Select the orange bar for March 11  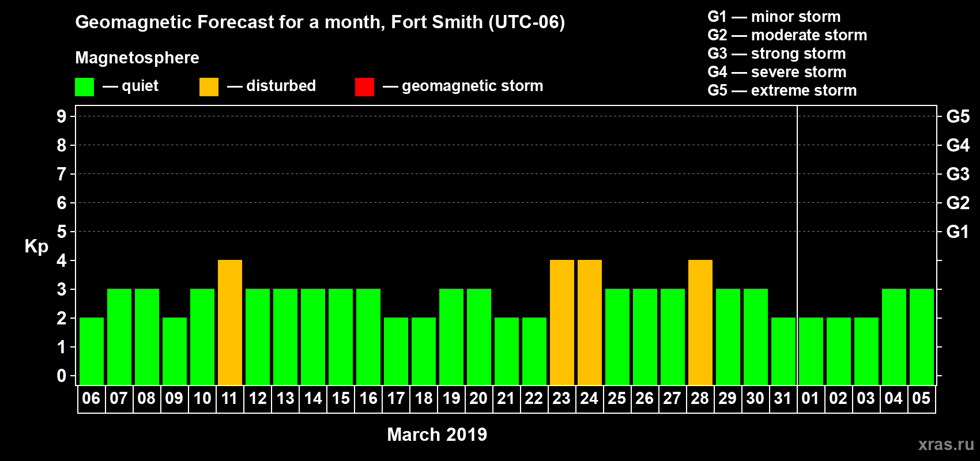(x=230, y=323)
